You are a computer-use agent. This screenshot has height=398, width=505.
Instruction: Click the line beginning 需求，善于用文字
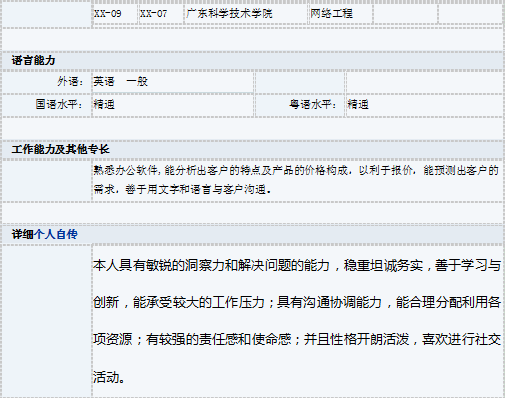182,189
